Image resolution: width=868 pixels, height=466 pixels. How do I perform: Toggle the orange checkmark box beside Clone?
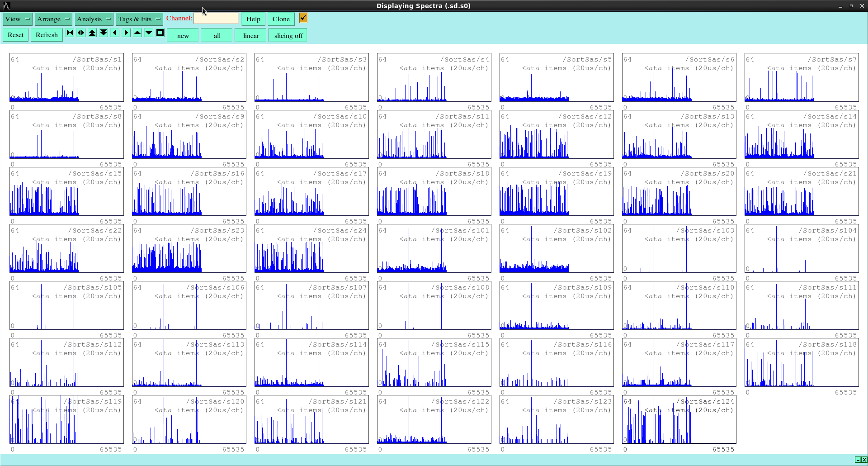point(303,18)
